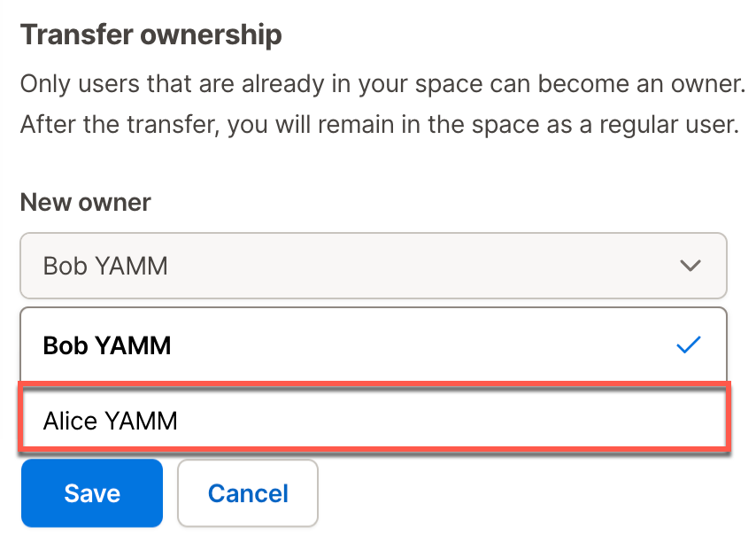The image size is (756, 542).
Task: Cancel the ownership transfer
Action: 248,492
